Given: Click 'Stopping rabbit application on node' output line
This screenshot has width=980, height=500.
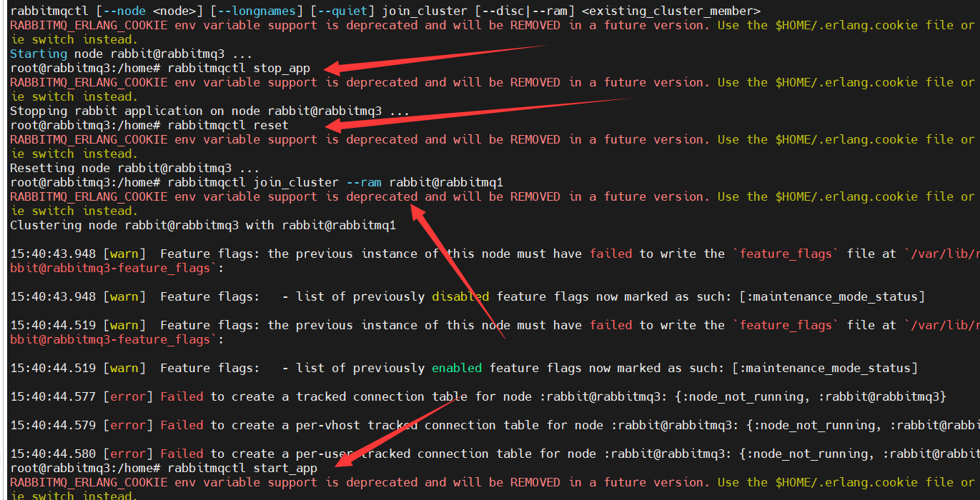Looking at the screenshot, I should (x=210, y=111).
